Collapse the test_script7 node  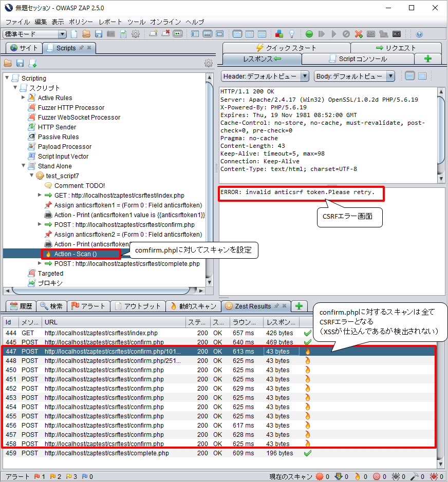click(32, 176)
